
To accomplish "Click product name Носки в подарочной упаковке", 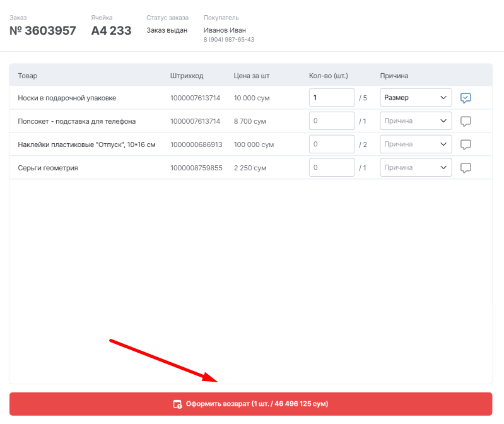I will pyautogui.click(x=67, y=98).
